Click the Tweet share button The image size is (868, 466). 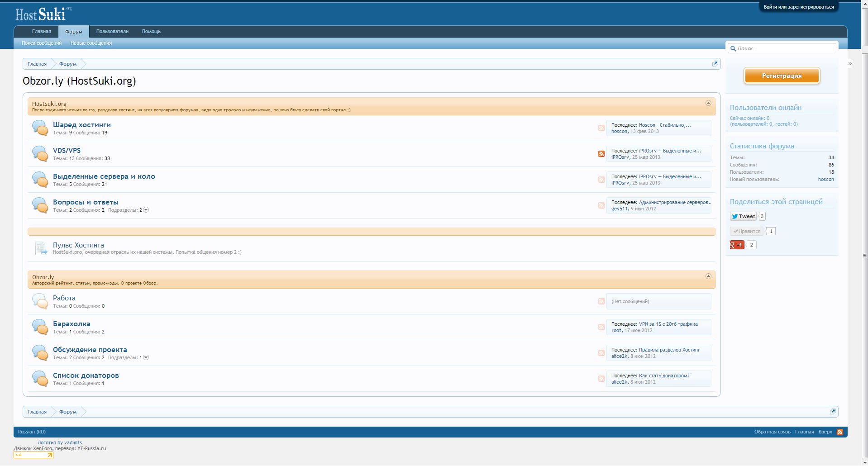[x=743, y=216]
